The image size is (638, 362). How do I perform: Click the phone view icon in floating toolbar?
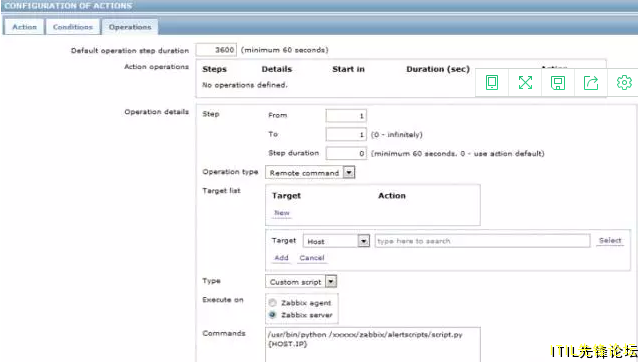pyautogui.click(x=492, y=83)
